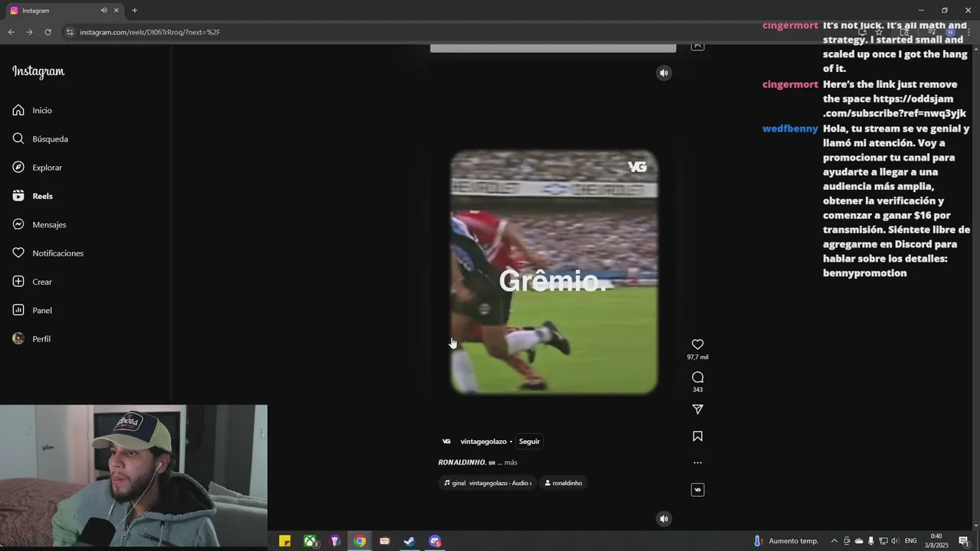The width and height of the screenshot is (980, 551).
Task: Open the ronaldinho tagged user chip
Action: 563,483
